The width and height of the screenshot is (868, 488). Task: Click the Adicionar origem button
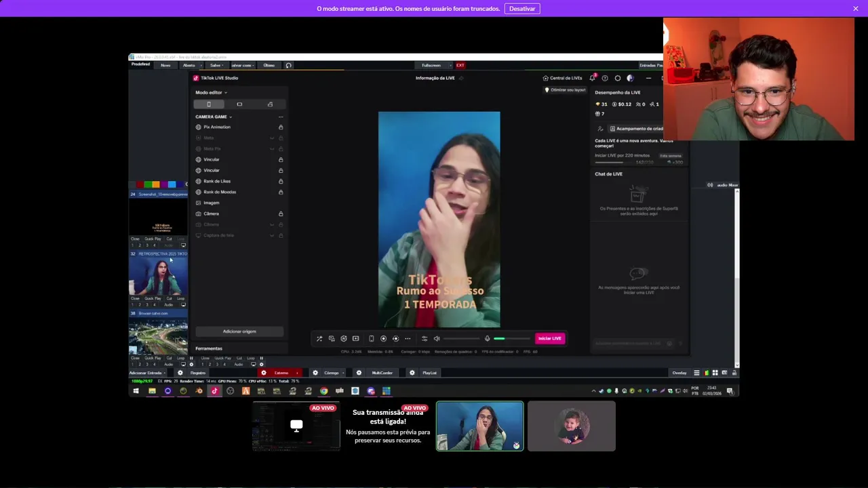click(239, 331)
